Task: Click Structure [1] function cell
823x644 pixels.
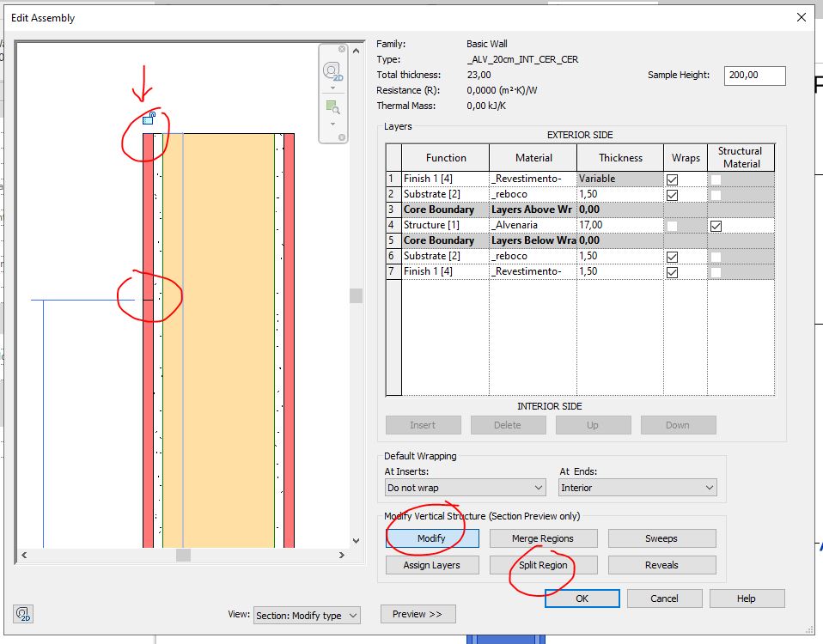Action: pos(446,226)
